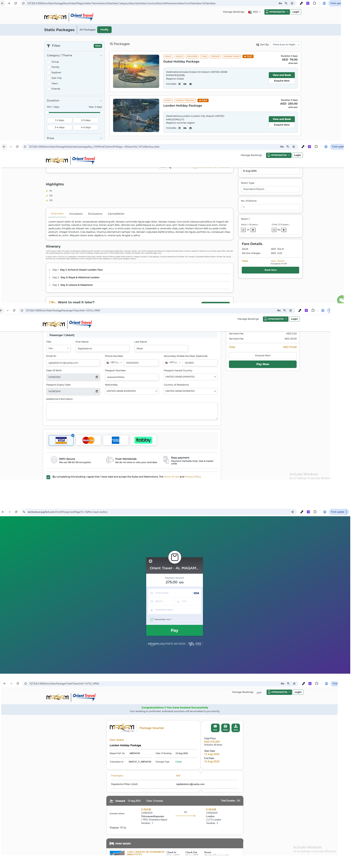Screen dimensions: 355x868
Task: Select the Visa card payment option
Action: (61, 440)
